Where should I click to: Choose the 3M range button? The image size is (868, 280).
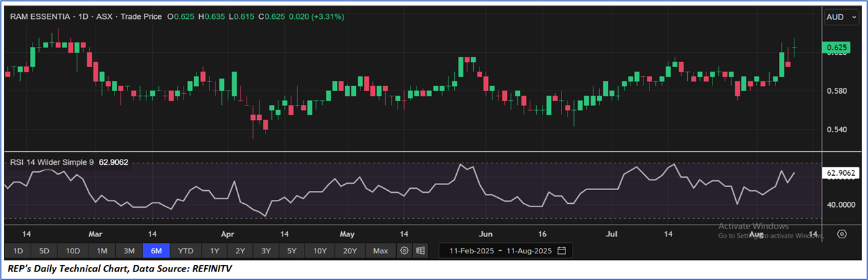(x=129, y=251)
